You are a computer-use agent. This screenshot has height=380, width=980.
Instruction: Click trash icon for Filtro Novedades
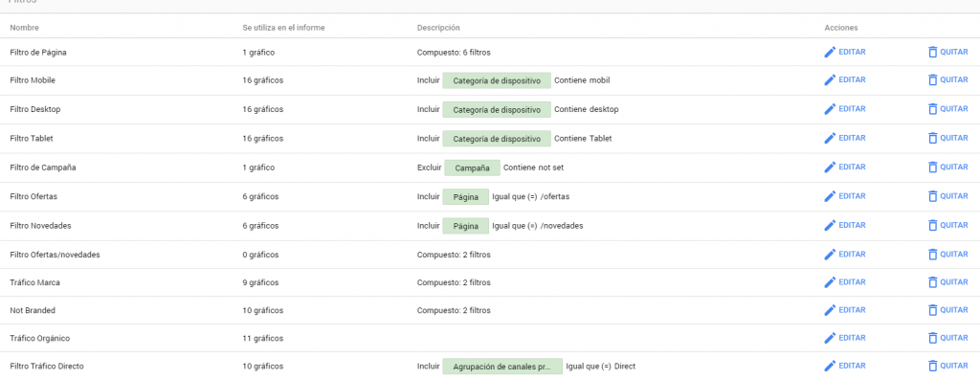click(x=932, y=225)
